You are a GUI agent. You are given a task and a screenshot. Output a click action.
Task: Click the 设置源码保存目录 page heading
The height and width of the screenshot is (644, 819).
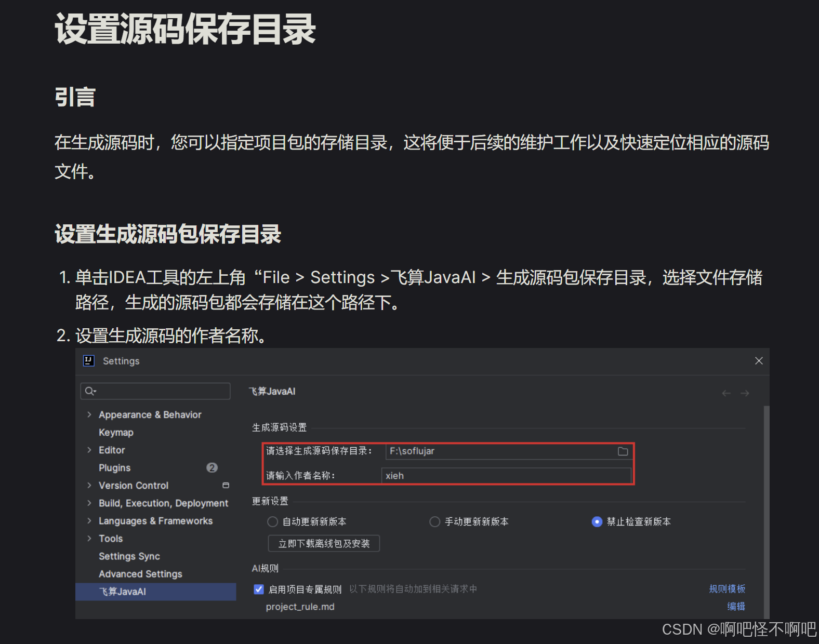point(185,29)
